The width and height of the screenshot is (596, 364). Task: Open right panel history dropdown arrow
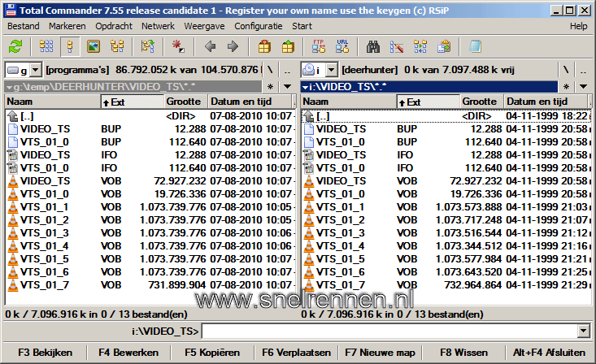pyautogui.click(x=584, y=87)
